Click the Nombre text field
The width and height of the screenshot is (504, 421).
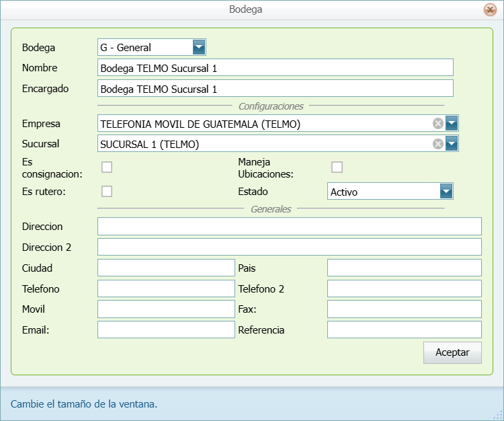[x=275, y=68]
